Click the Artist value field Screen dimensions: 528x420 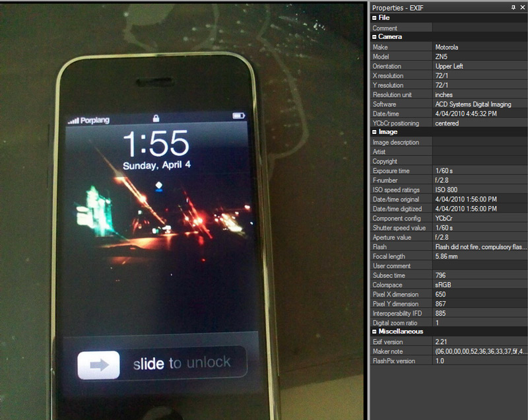click(480, 152)
